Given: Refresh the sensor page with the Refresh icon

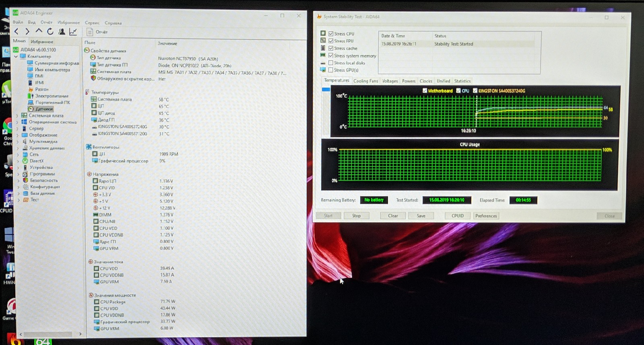Looking at the screenshot, I should [50, 31].
